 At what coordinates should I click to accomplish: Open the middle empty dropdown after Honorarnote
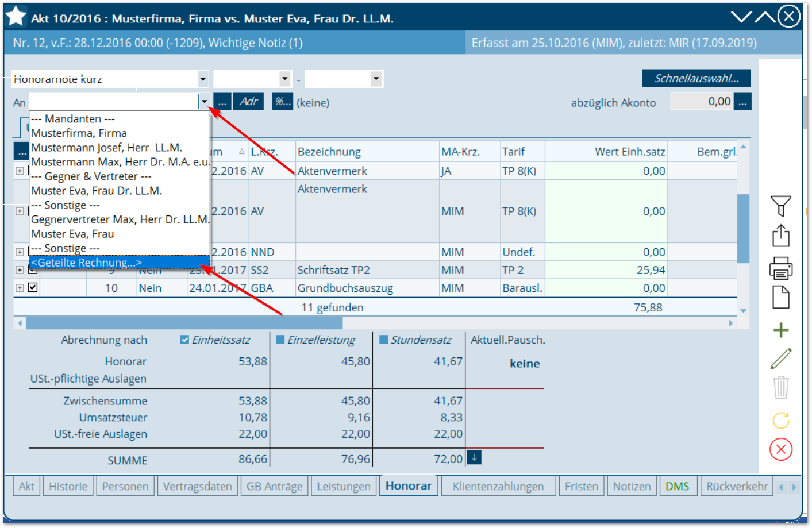coord(285,79)
